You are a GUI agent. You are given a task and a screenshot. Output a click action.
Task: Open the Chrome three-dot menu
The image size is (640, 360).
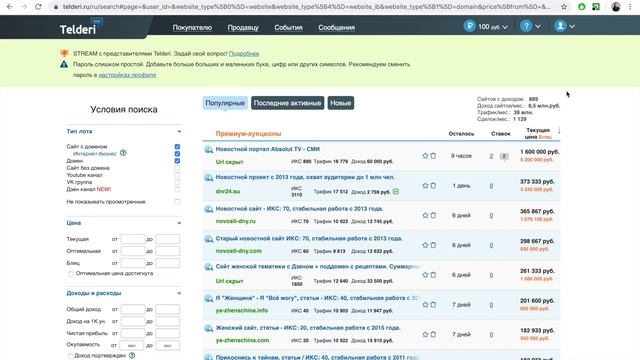[630, 7]
